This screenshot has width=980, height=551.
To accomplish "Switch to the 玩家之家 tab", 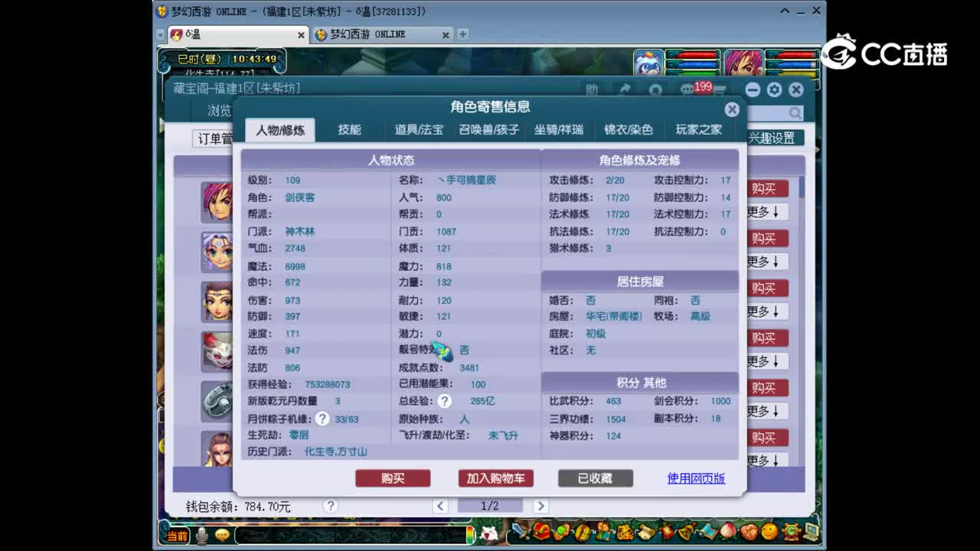I will tap(698, 130).
